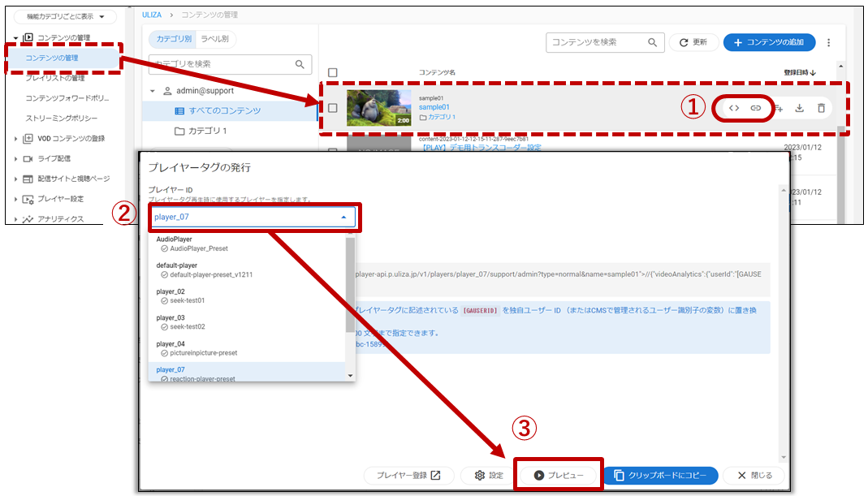Open the three-dot more options menu

click(x=828, y=42)
